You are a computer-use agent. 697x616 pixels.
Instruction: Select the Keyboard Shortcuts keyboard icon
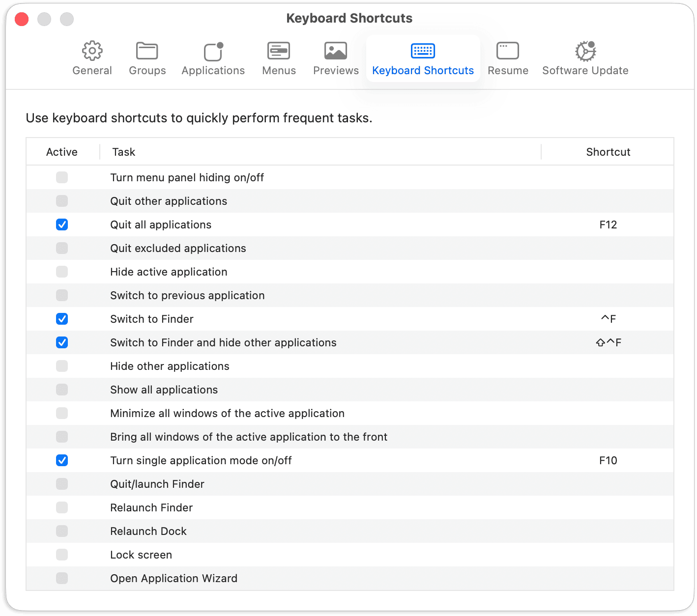(x=422, y=51)
